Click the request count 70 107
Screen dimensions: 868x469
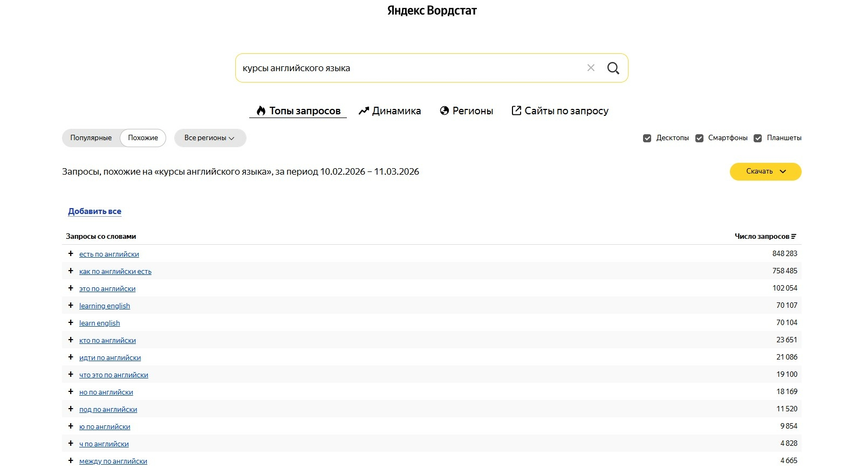(x=787, y=305)
